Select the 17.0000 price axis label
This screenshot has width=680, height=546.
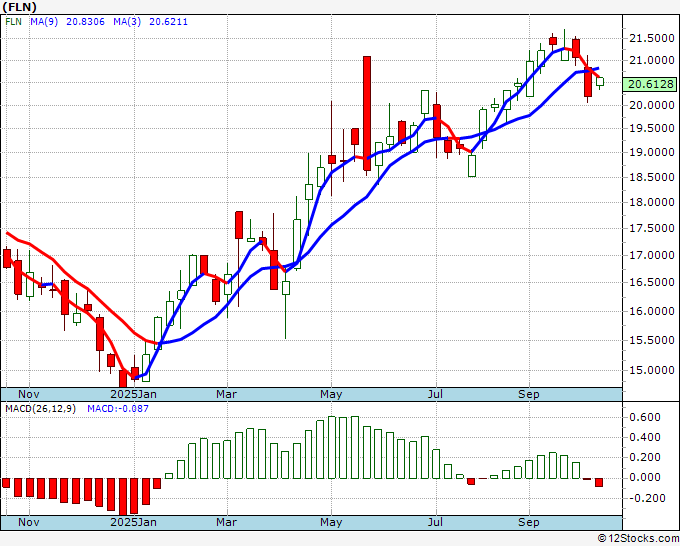651,255
